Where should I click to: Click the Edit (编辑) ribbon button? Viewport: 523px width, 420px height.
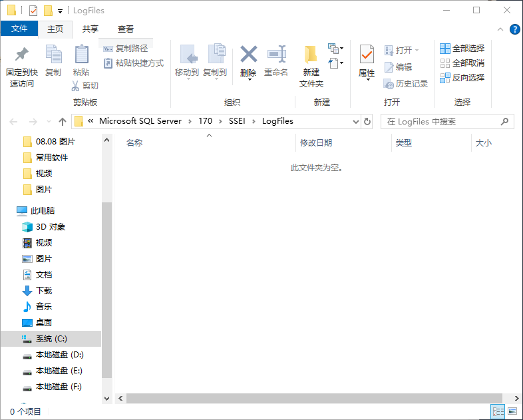399,67
